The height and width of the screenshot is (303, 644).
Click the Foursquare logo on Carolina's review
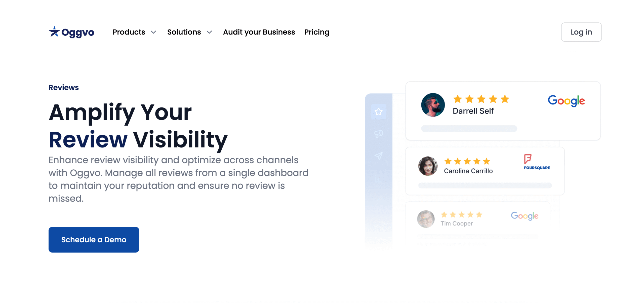click(537, 162)
